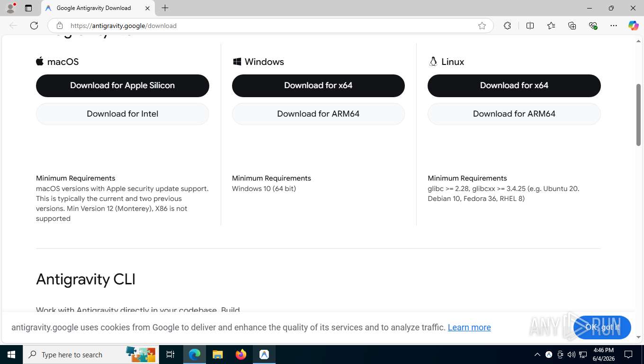Refresh the page
Screen dimensions: 644x364
point(34,26)
